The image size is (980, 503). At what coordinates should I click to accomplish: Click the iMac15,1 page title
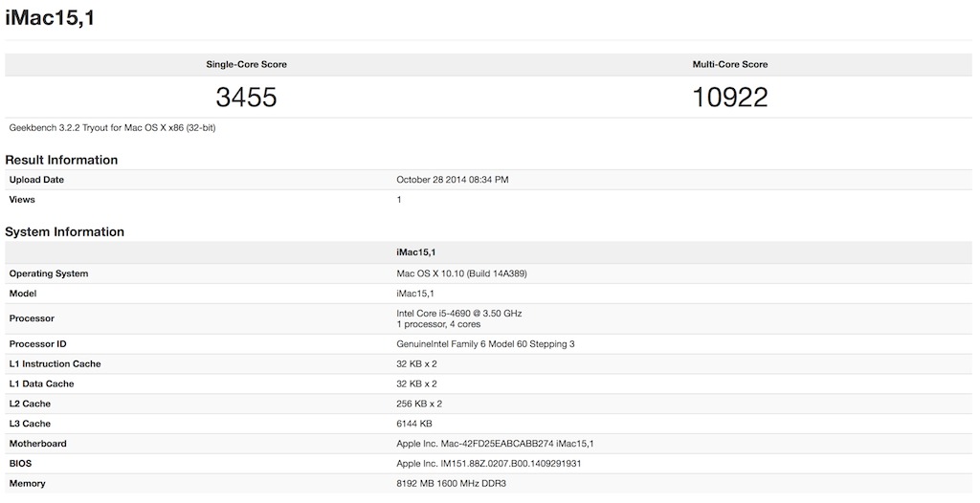pyautogui.click(x=50, y=18)
